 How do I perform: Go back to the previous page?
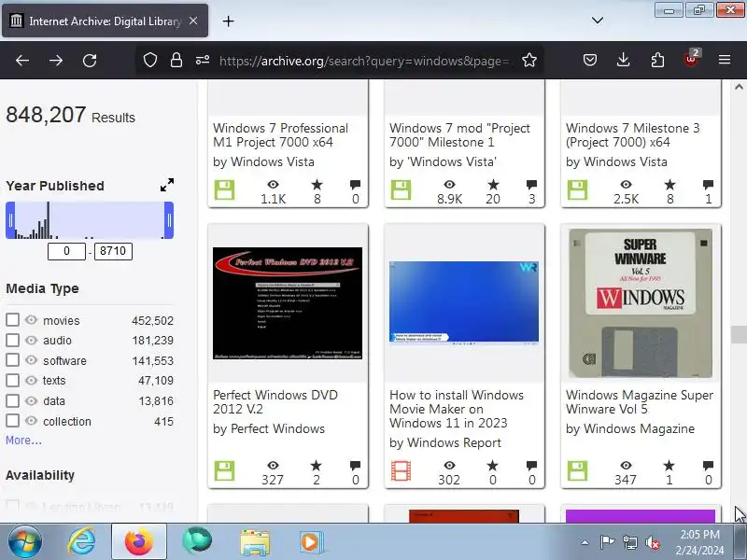pyautogui.click(x=21, y=61)
